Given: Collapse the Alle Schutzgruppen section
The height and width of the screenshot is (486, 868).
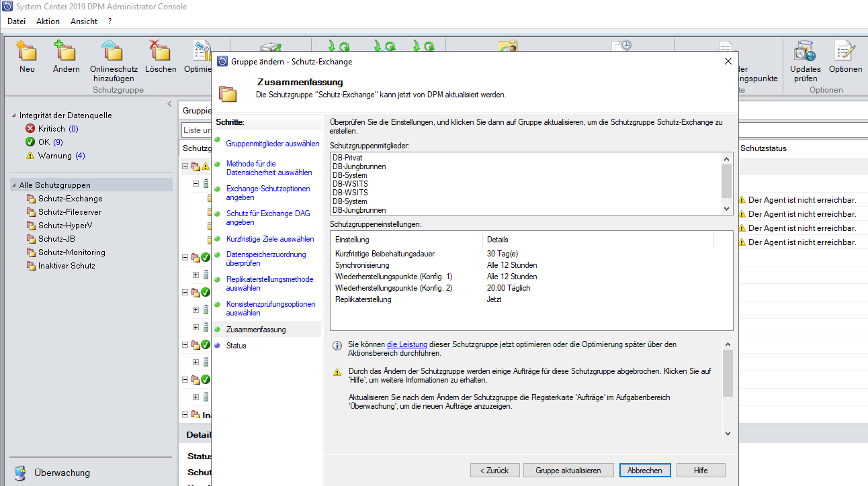Looking at the screenshot, I should click(x=15, y=185).
